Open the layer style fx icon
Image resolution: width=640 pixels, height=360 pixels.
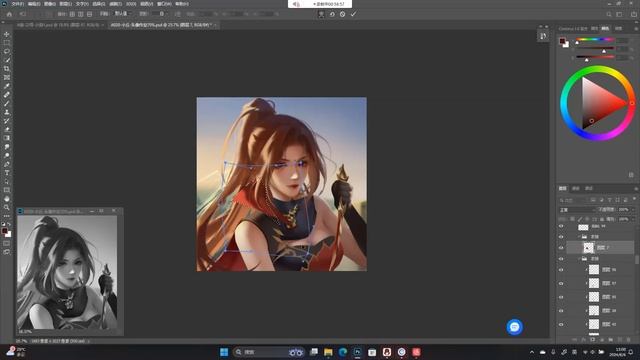click(x=584, y=339)
